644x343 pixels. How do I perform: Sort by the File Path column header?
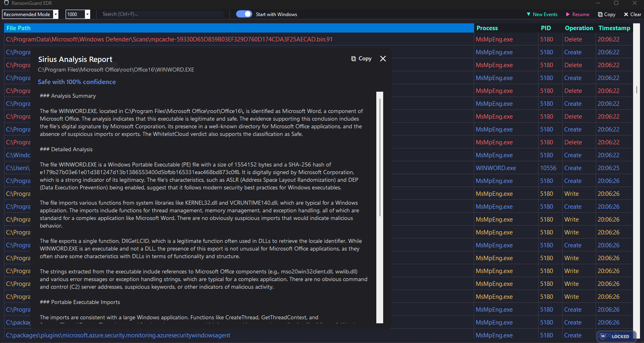coord(239,28)
